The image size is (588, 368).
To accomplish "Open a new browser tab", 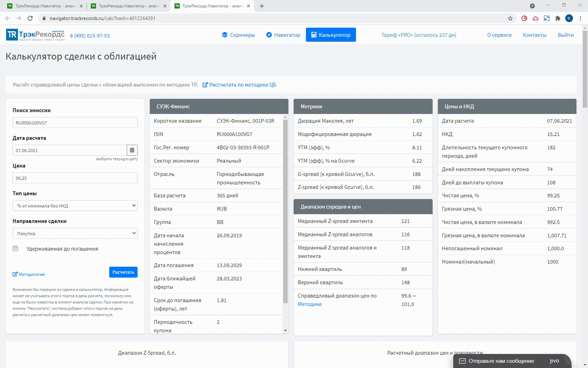I will pyautogui.click(x=262, y=6).
